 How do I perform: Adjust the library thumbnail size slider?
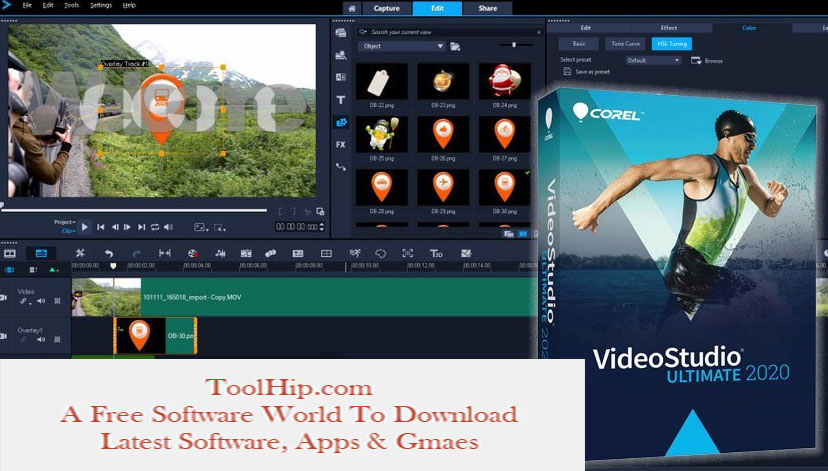pyautogui.click(x=516, y=45)
